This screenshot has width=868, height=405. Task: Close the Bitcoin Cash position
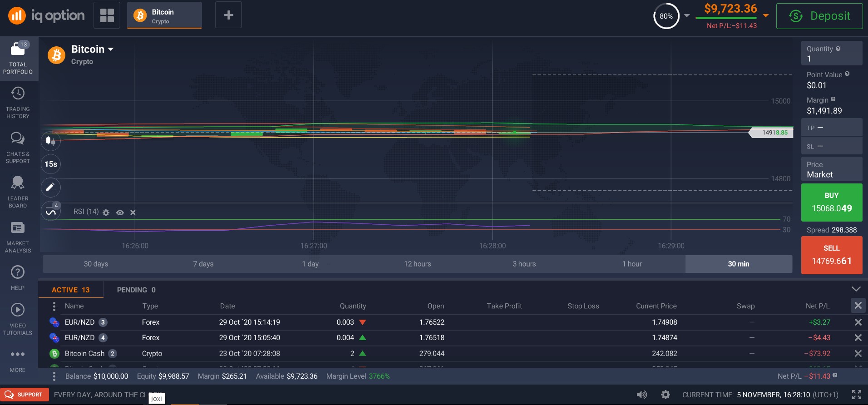(858, 353)
